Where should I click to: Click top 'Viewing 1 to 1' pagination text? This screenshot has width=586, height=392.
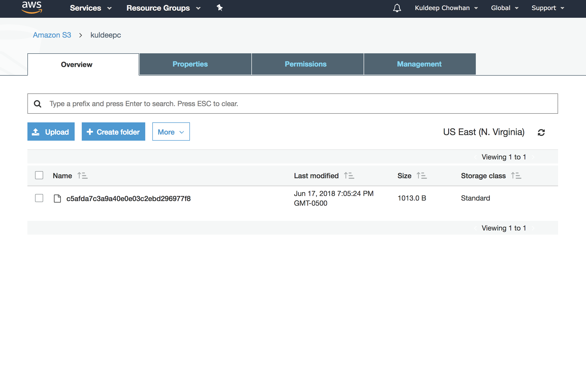pos(504,157)
